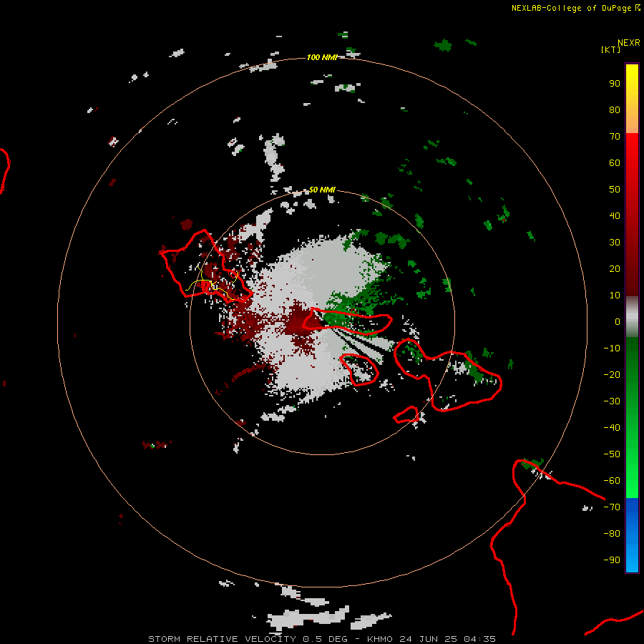This screenshot has width=644, height=644.
Task: Click the 90 value on velocity scale
Action: (615, 84)
